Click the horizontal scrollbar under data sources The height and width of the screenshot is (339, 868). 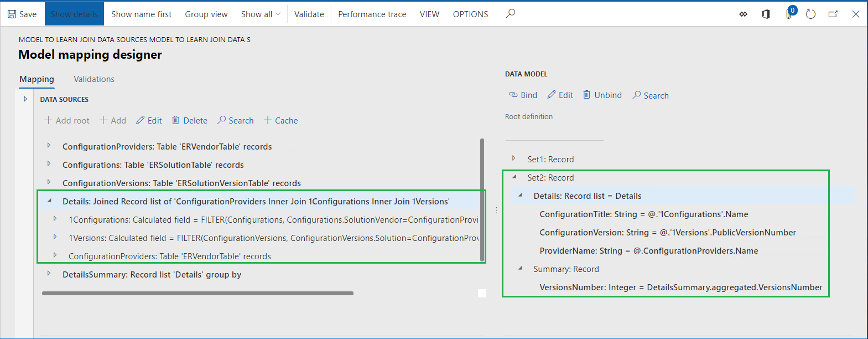tap(197, 293)
